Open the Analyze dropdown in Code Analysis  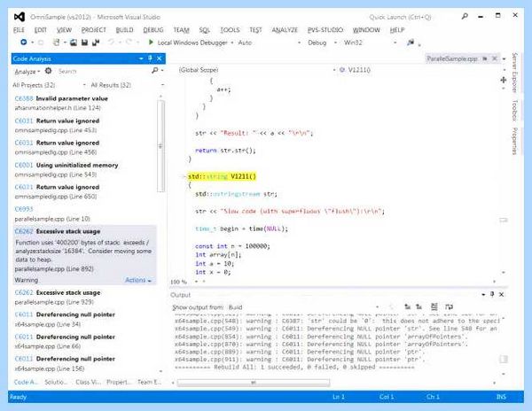[x=27, y=72]
